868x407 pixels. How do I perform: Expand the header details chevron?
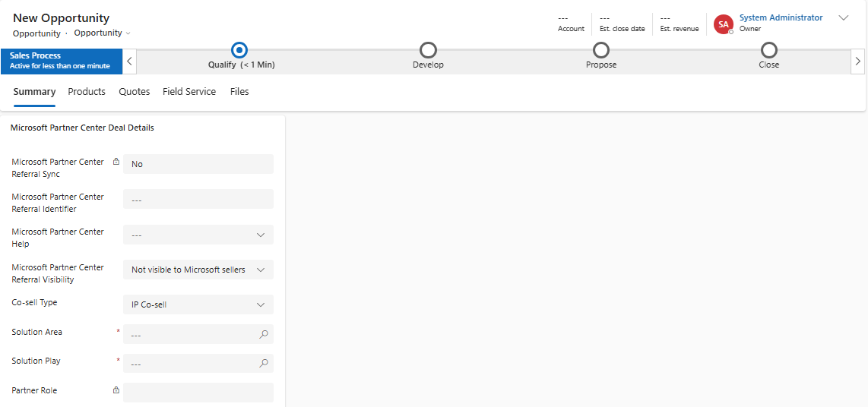[x=844, y=17]
